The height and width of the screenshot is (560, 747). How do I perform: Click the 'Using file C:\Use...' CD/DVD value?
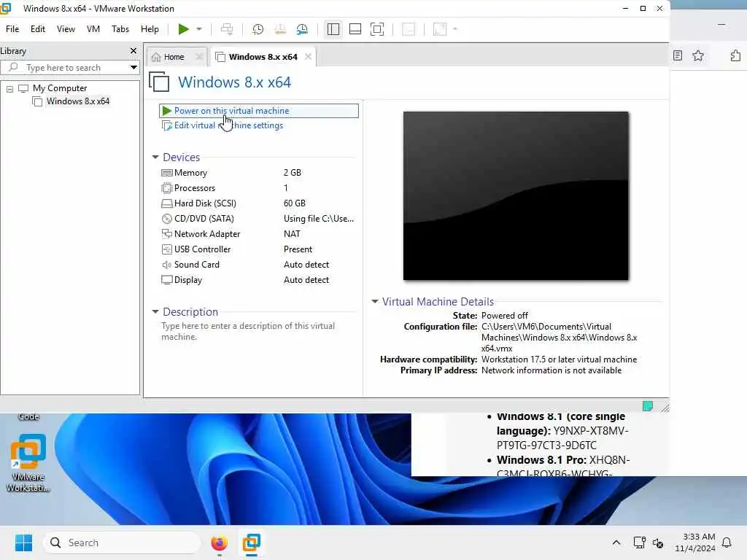pos(319,219)
